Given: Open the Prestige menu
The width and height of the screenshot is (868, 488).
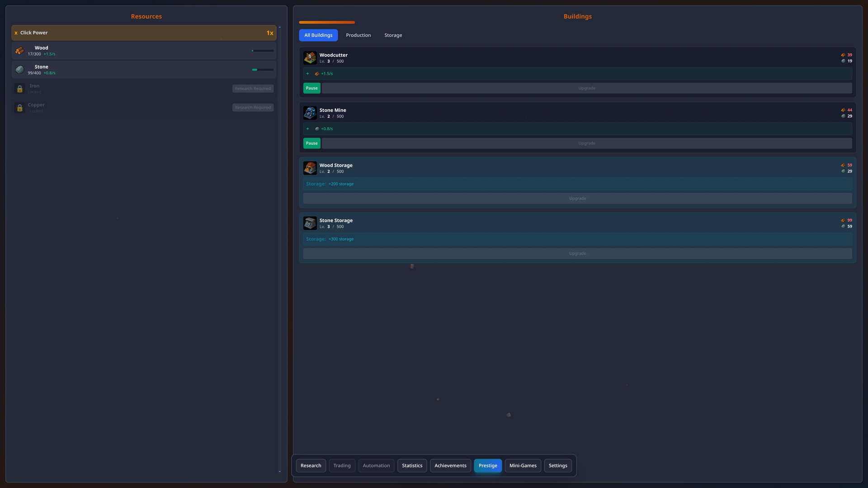Looking at the screenshot, I should point(488,465).
